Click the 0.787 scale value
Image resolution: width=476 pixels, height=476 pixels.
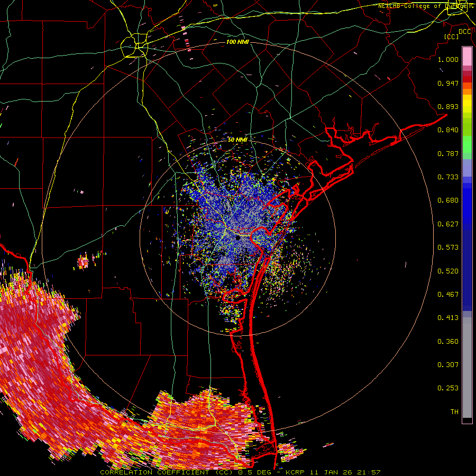point(448,153)
